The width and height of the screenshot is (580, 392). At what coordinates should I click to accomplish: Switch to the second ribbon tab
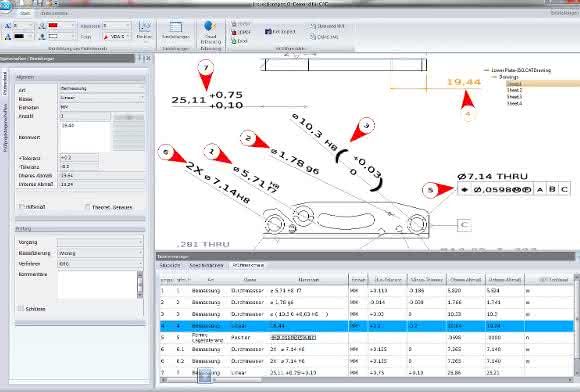point(54,13)
